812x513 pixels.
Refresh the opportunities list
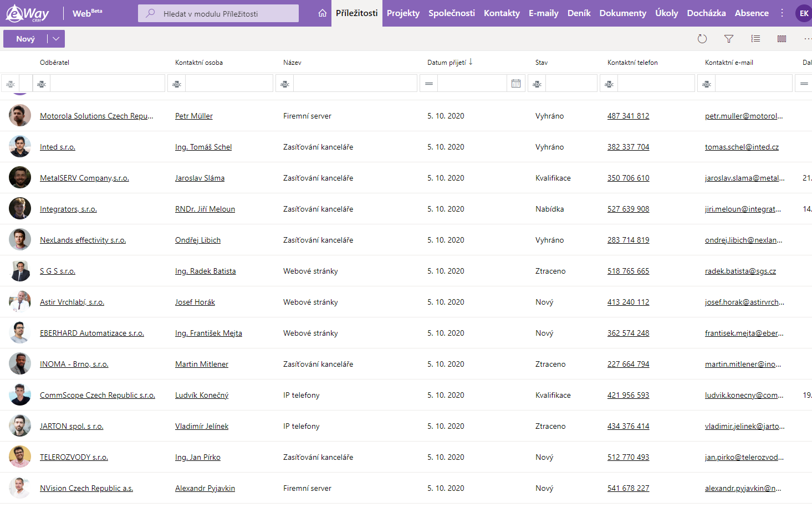pos(702,39)
